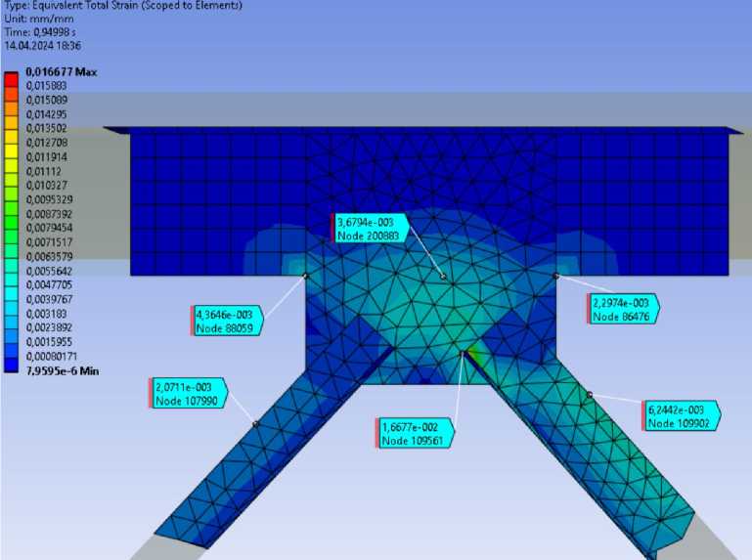Click the Equivalent Total Strain type heading
This screenshot has height=560, width=752.
[123, 5]
